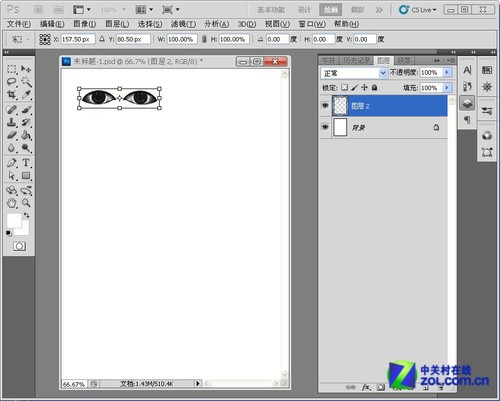Image resolution: width=500 pixels, height=401 pixels.
Task: Open the Paragraph panel icon in dock
Action: pos(467,120)
